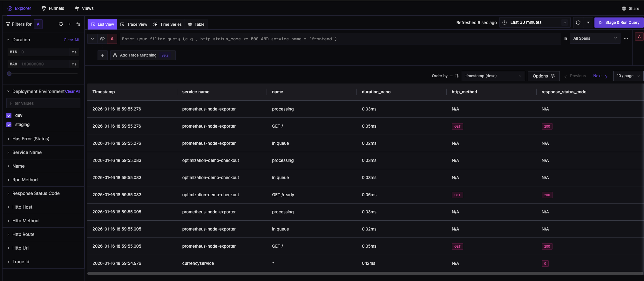Switch to the Trace View tab

pos(134,24)
